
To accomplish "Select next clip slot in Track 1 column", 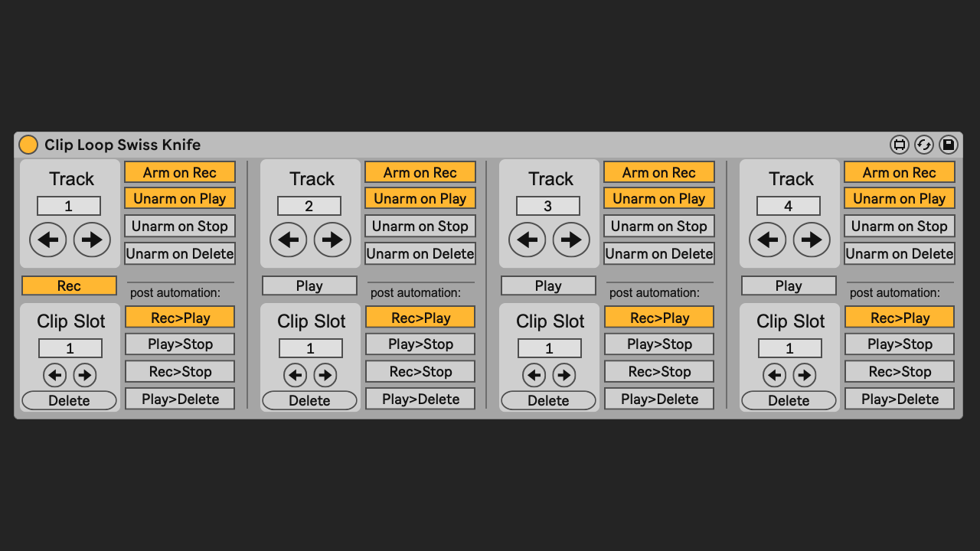I will click(x=85, y=375).
